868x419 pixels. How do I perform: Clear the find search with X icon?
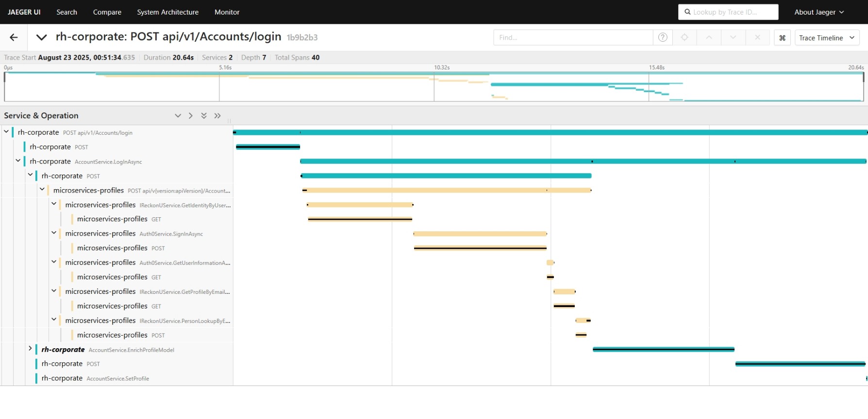tap(757, 37)
